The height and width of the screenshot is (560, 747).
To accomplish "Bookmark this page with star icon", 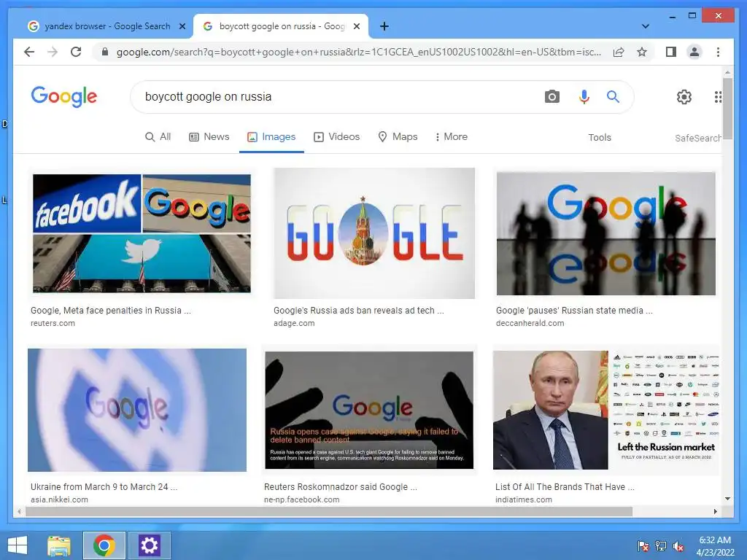I will click(642, 52).
